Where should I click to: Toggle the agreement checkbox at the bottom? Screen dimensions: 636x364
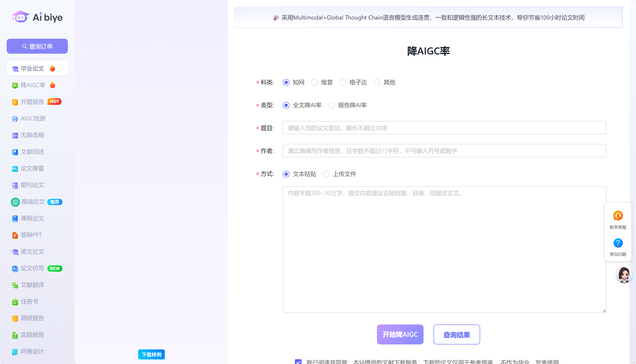pos(298,362)
